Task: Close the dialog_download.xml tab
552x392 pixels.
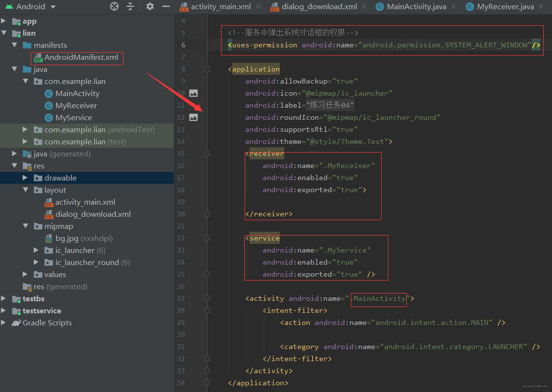Action: (x=364, y=7)
